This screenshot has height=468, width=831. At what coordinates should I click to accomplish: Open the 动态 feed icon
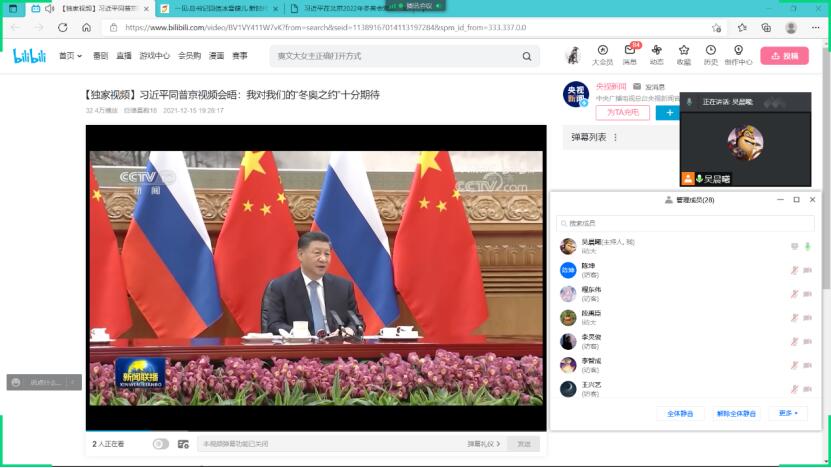pyautogui.click(x=656, y=53)
